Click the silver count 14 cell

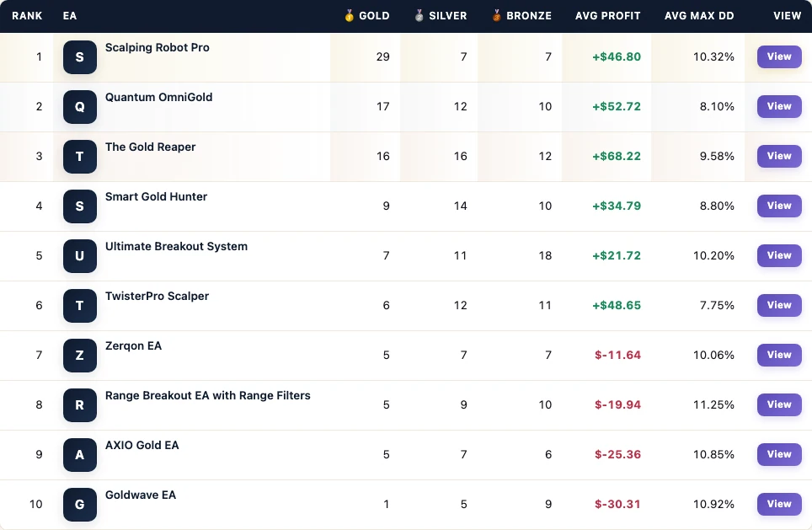461,206
